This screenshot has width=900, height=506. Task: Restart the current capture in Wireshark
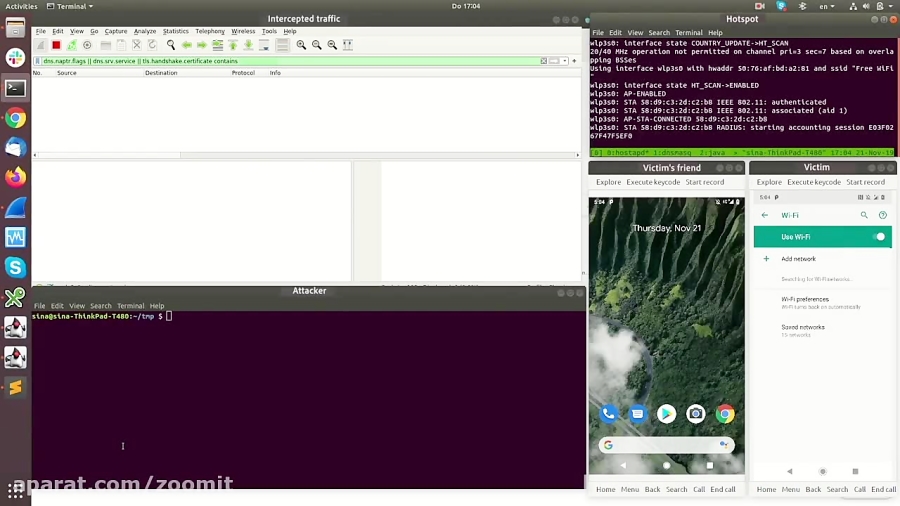coord(71,45)
